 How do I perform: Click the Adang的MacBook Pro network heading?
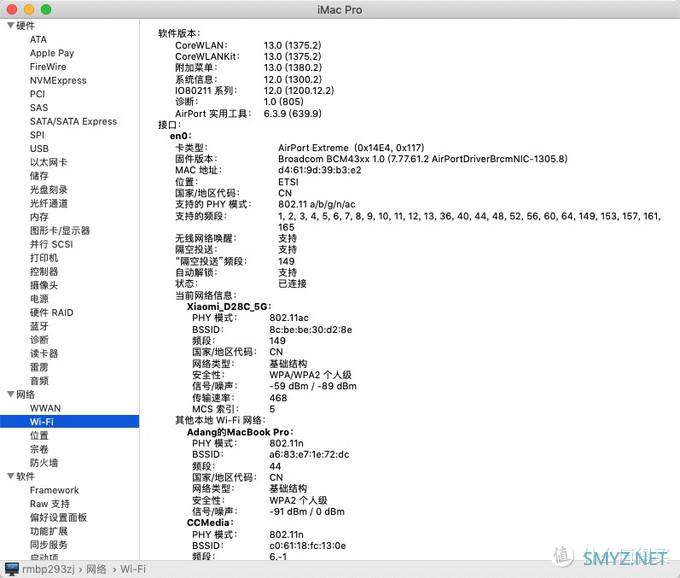(240, 432)
